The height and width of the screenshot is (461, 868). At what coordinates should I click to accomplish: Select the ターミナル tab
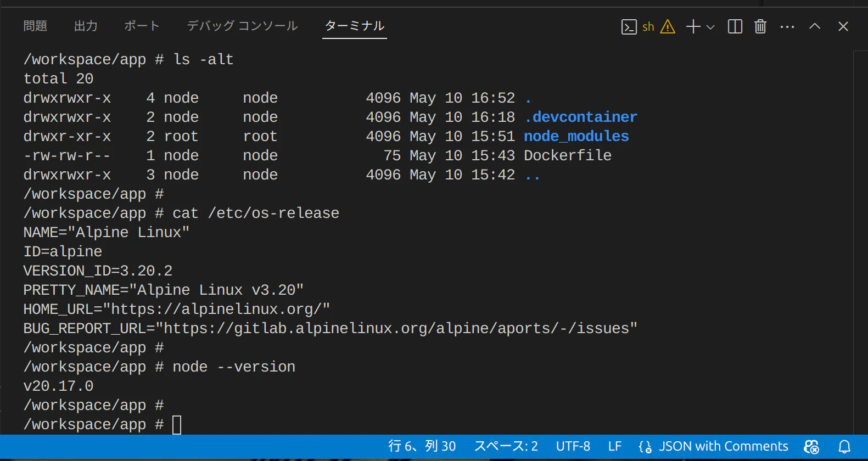pyautogui.click(x=355, y=26)
